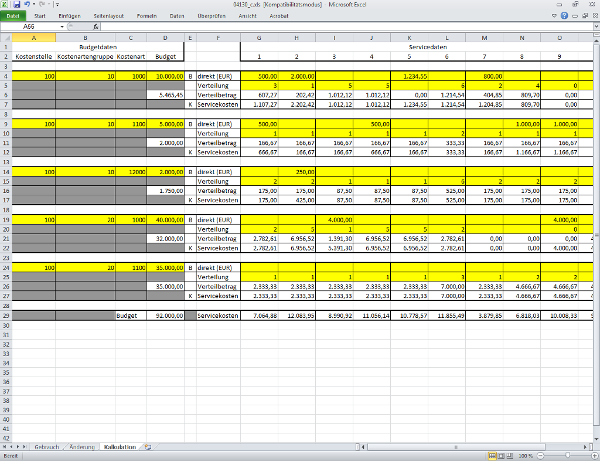Open the Formeln ribbon tab
Image resolution: width=600 pixels, height=461 pixels.
[x=147, y=17]
